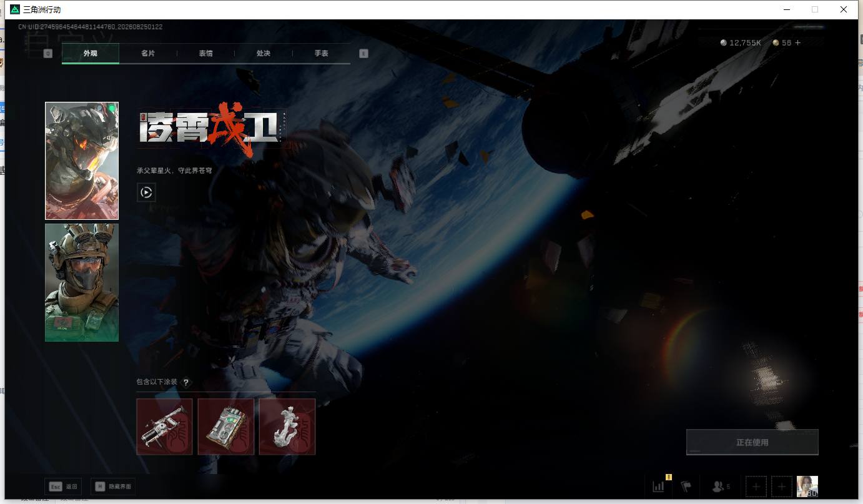863x504 pixels.
Task: Go to the 处决 tab
Action: 264,54
